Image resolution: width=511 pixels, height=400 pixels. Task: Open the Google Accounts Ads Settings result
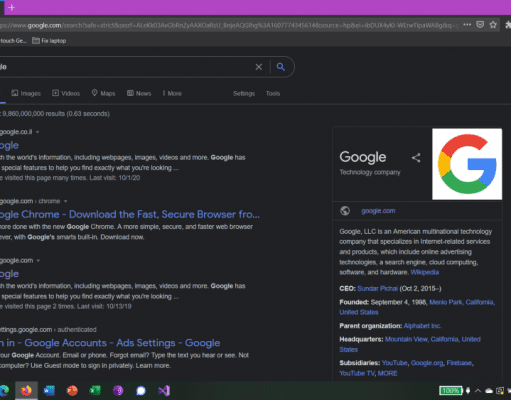(110, 343)
